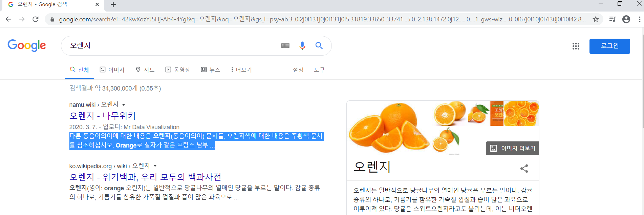Go forward with the browser arrow

[22, 19]
